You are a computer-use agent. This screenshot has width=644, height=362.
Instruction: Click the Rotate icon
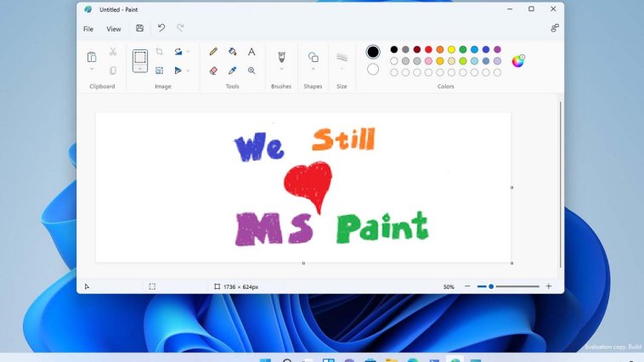178,51
